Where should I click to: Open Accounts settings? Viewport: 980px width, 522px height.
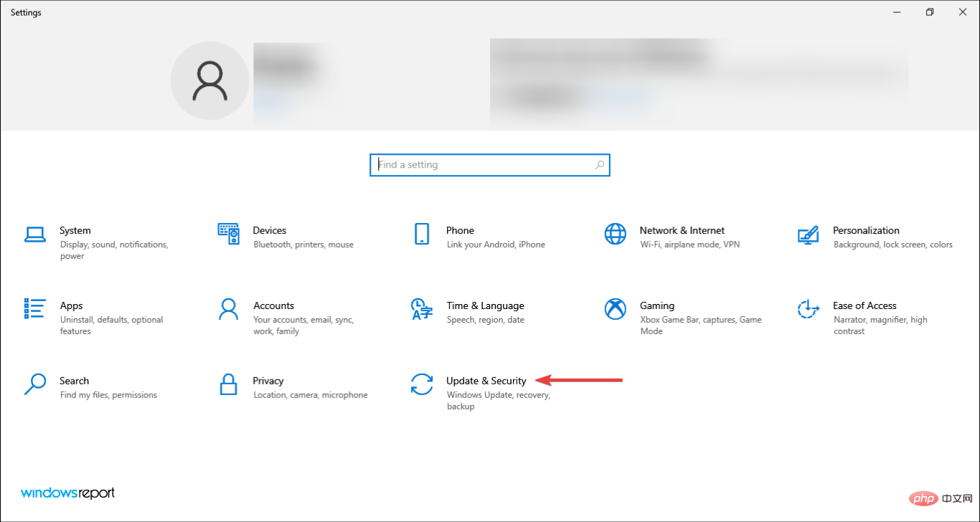coord(273,305)
